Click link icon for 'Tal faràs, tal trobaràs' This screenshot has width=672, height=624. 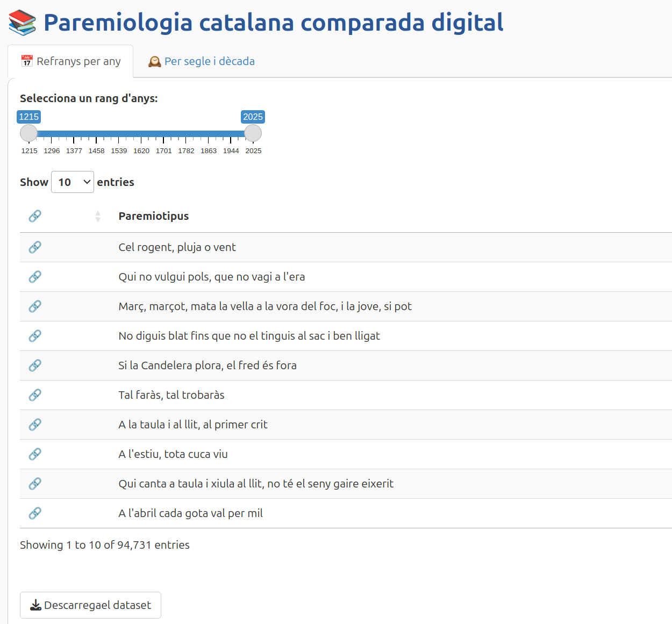click(x=35, y=395)
